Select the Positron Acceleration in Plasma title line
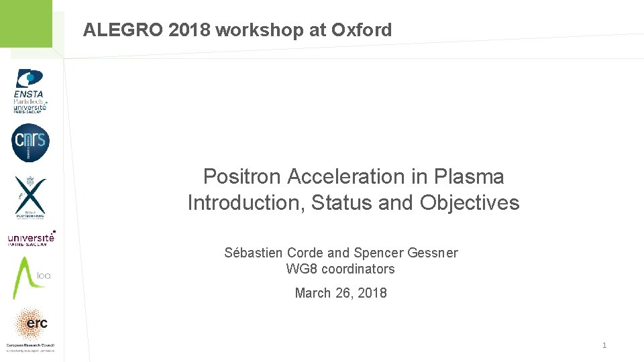Viewport: 644px width, 362px height. (x=354, y=176)
